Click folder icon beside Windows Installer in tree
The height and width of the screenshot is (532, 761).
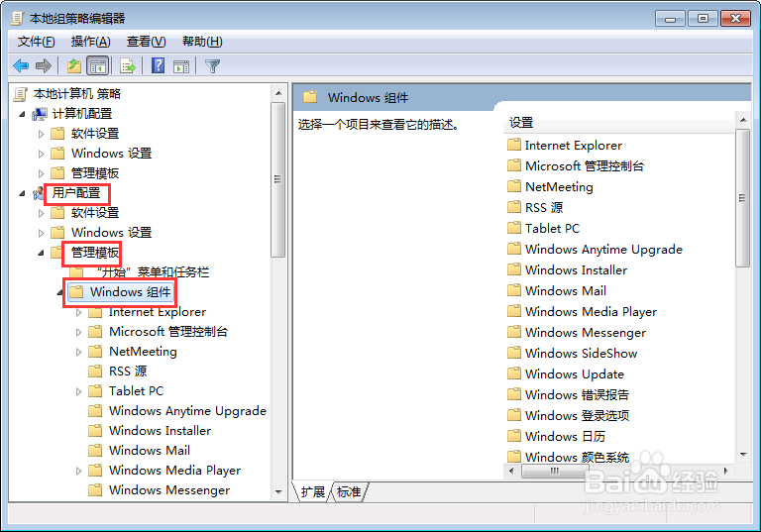click(x=95, y=431)
